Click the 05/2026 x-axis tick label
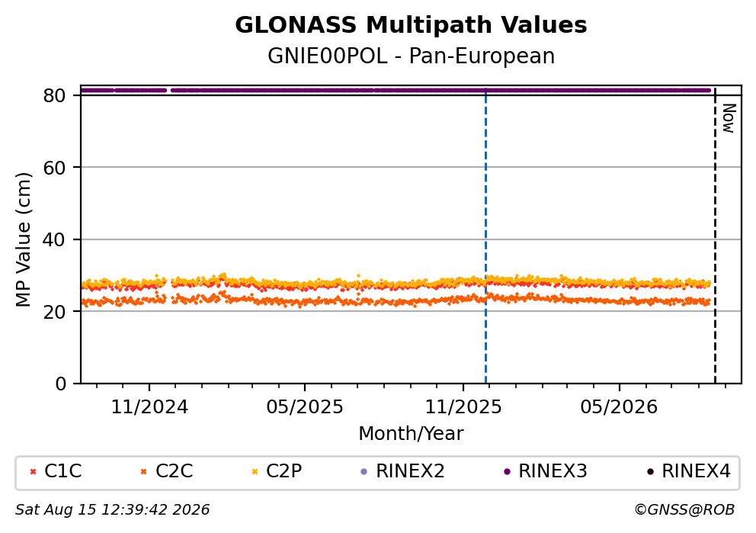The height and width of the screenshot is (533, 756). click(x=619, y=408)
